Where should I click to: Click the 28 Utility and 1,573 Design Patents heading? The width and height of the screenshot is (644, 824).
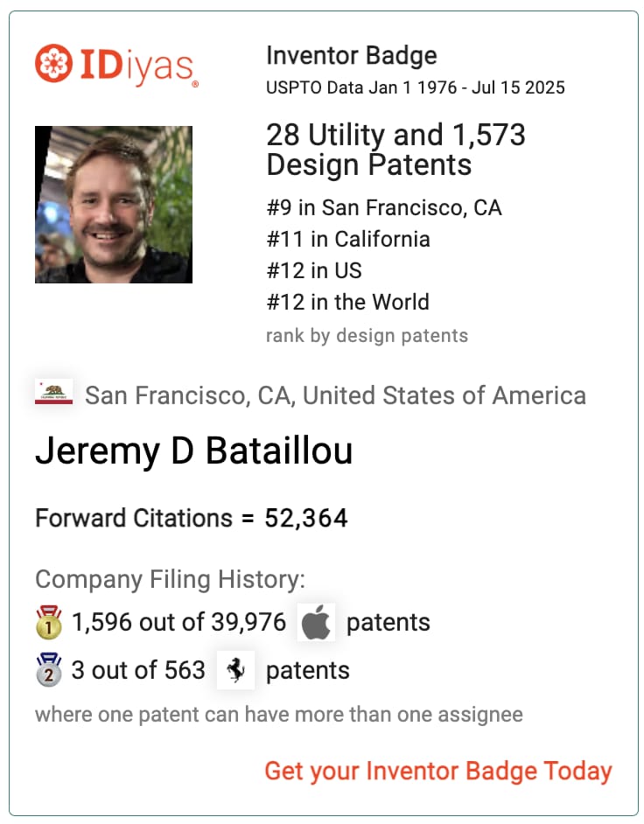click(395, 150)
